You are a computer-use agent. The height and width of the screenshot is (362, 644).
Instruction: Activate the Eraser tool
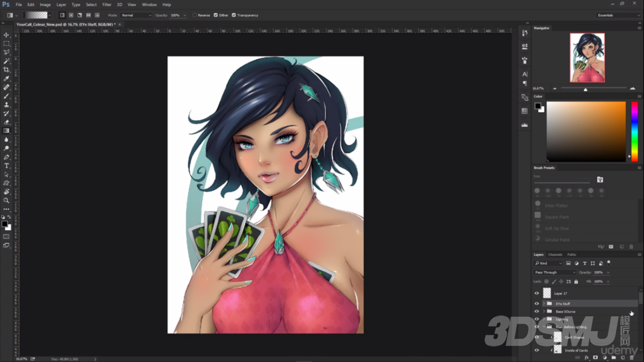(7, 122)
